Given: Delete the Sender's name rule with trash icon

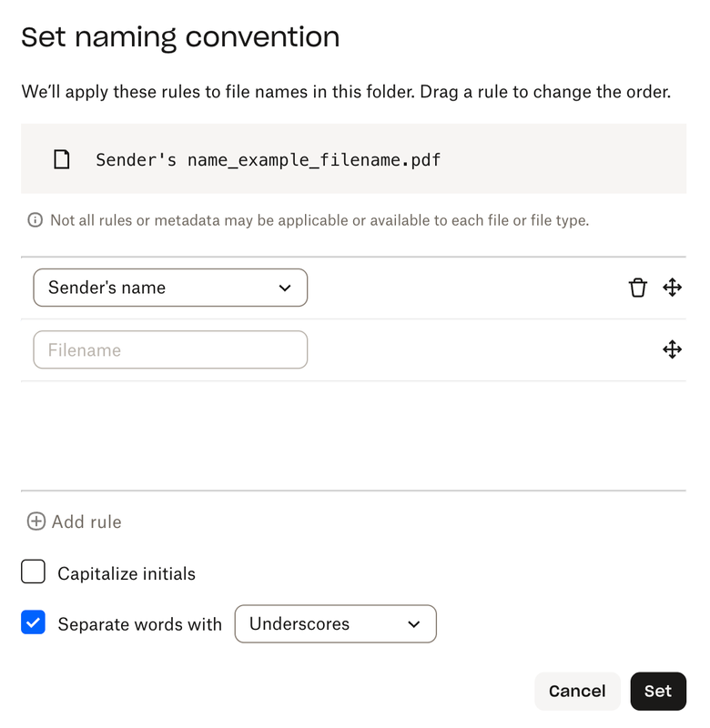Looking at the screenshot, I should (x=638, y=288).
